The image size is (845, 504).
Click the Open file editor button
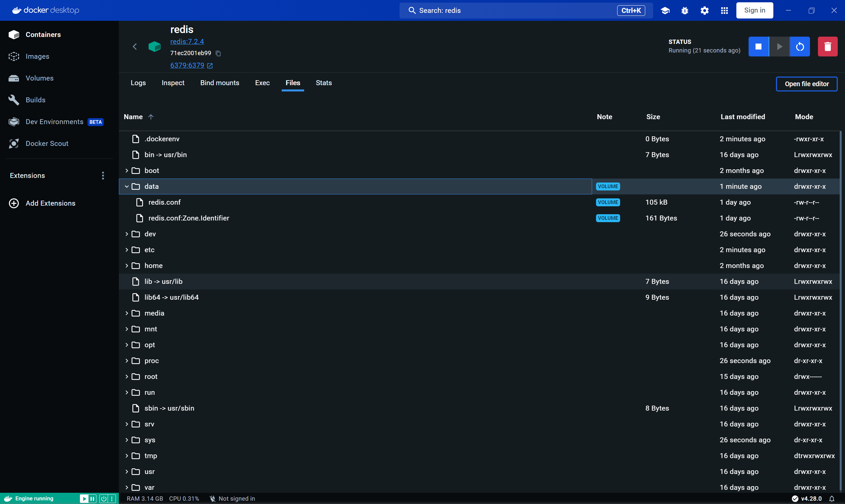807,84
